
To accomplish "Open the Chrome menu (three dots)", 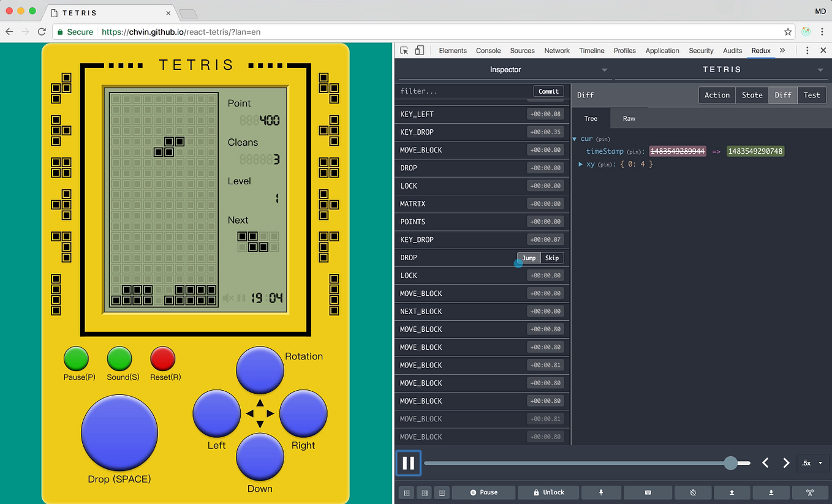I will [822, 32].
